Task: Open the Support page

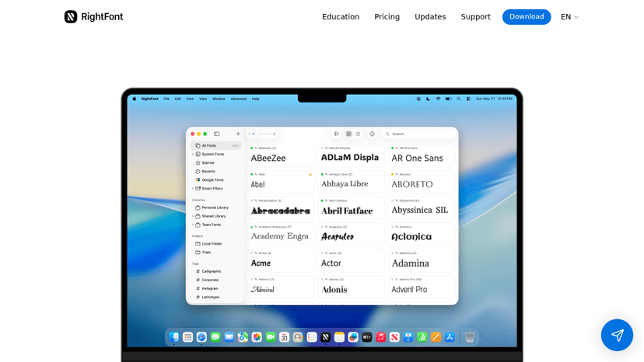Action: point(475,17)
